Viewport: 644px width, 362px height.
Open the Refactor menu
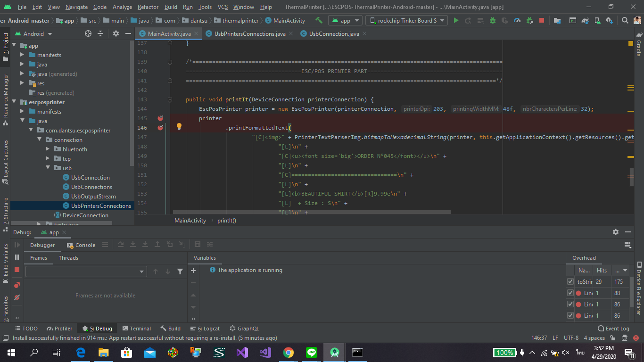[148, 7]
